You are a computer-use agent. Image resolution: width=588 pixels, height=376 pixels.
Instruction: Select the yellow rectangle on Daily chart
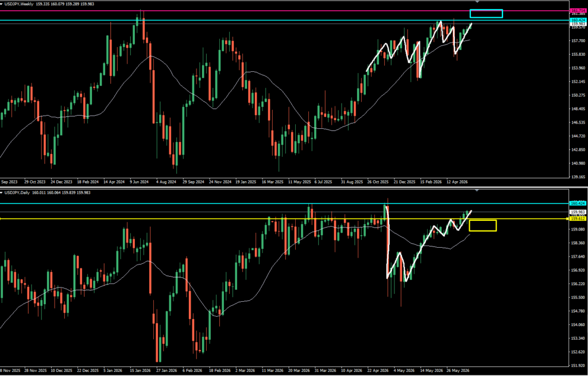pos(482,225)
